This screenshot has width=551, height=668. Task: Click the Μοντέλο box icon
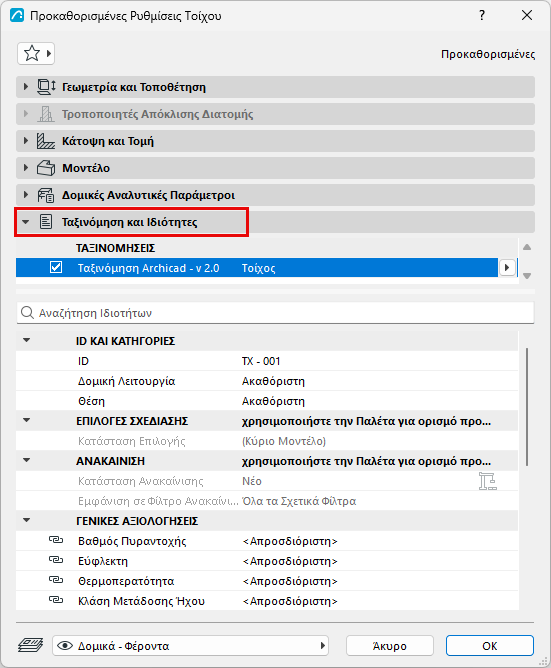(x=46, y=168)
